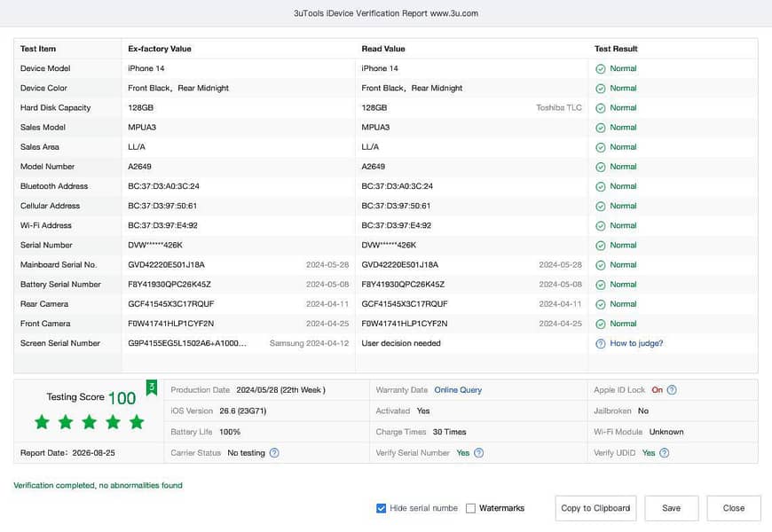
Task: Click the Normal checkmark icon for Rear Camera
Action: (x=600, y=305)
